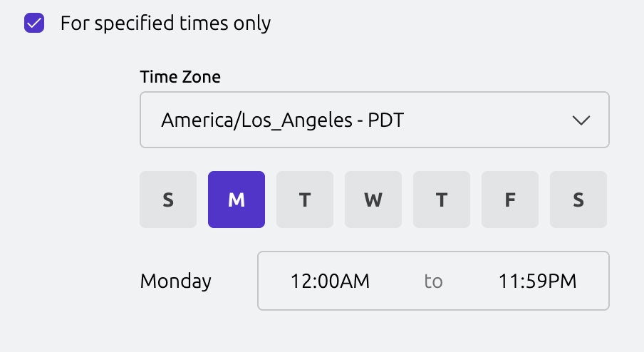Select the Friday F day button
The width and height of the screenshot is (644, 352).
click(x=510, y=200)
